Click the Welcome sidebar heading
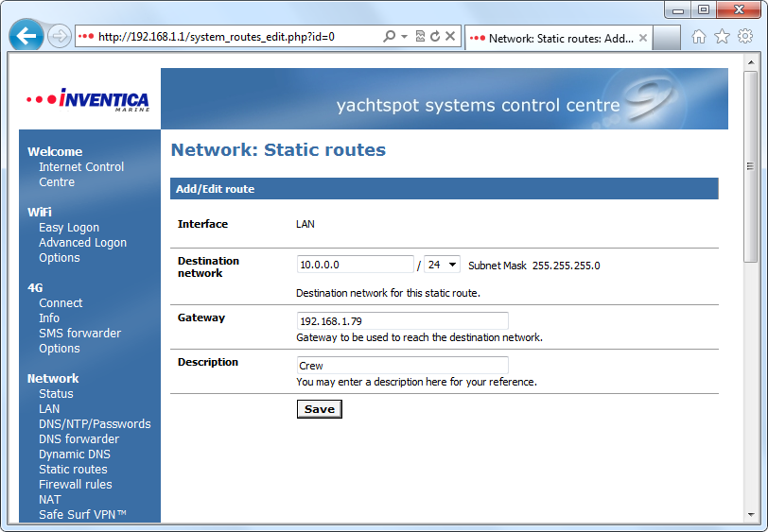 point(55,152)
